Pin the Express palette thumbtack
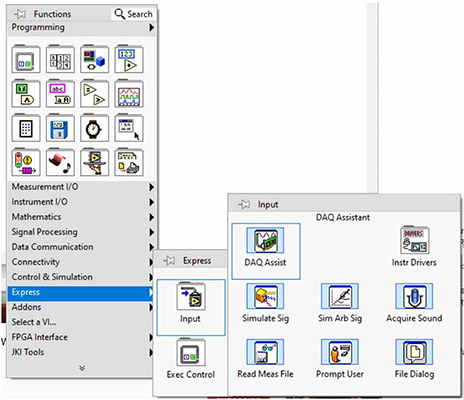This screenshot has width=464, height=400. point(169,260)
